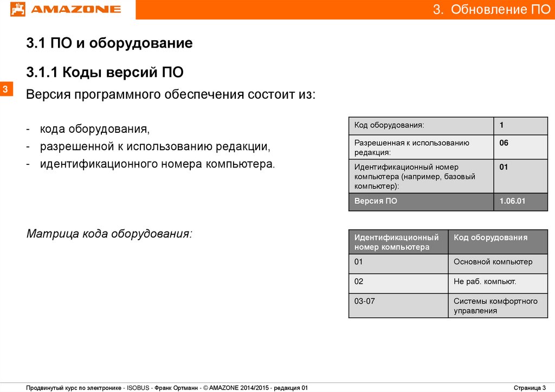Screen dimensions: 555x392
Task: Click value cell '1' beside Код оборудования
Action: click(521, 126)
